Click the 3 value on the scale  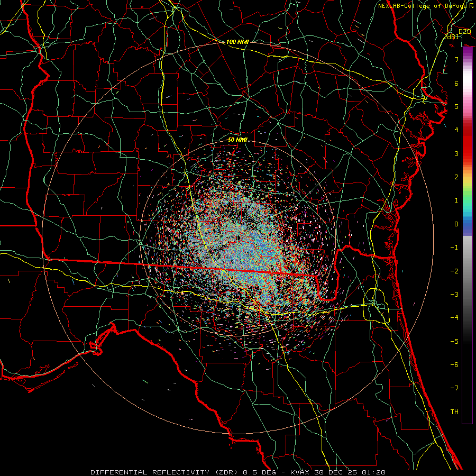pyautogui.click(x=456, y=153)
